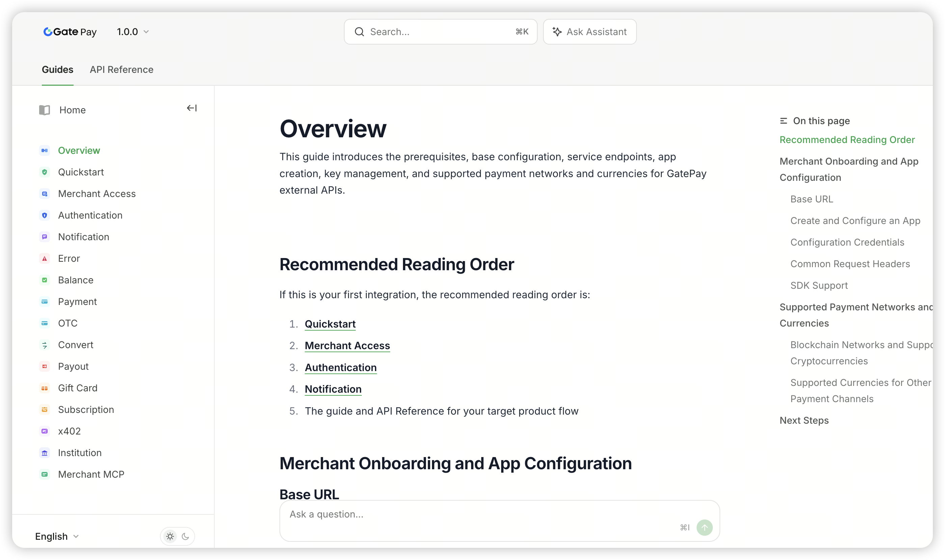Screen dimensions: 945x560
Task: Click the Base URL heading in the article
Action: click(309, 494)
